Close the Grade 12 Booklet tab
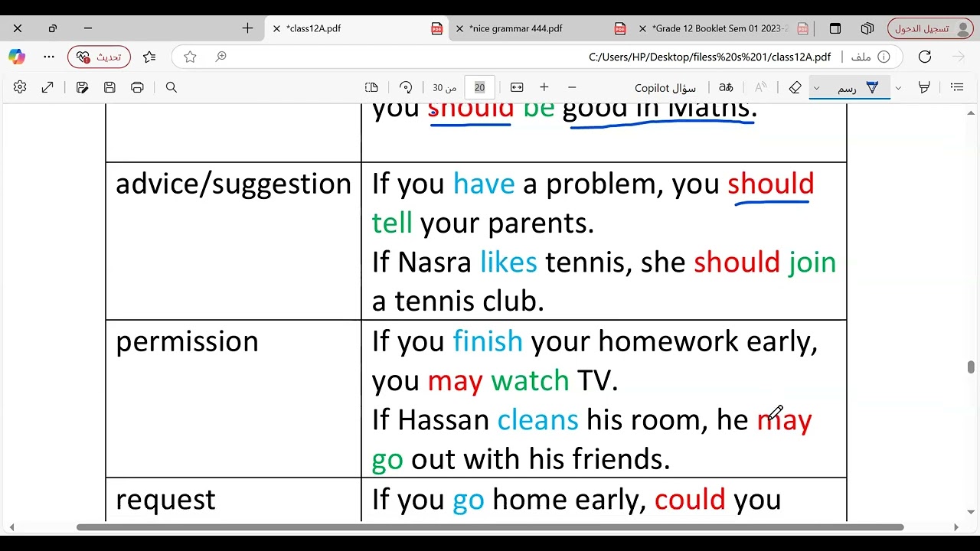The height and width of the screenshot is (551, 980). [x=642, y=28]
